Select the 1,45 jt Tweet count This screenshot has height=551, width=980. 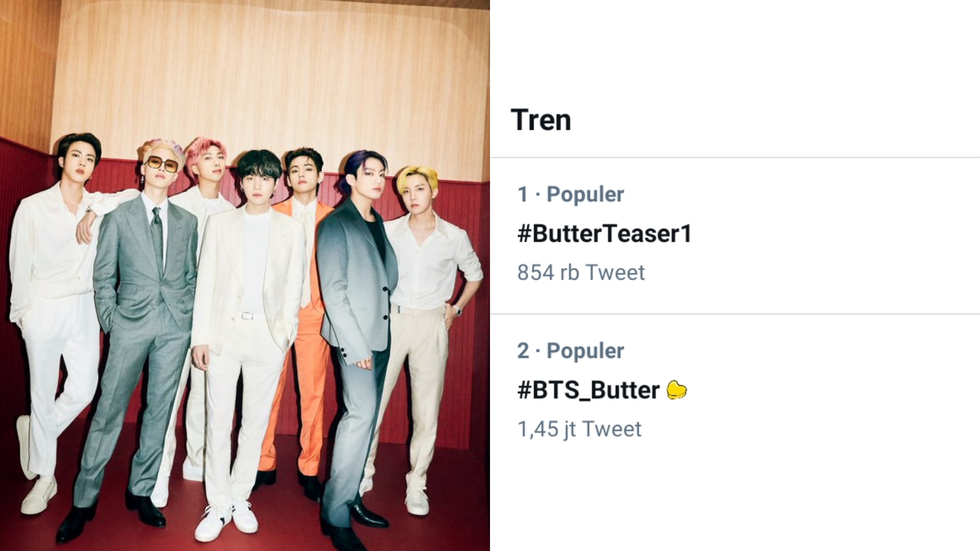[579, 429]
